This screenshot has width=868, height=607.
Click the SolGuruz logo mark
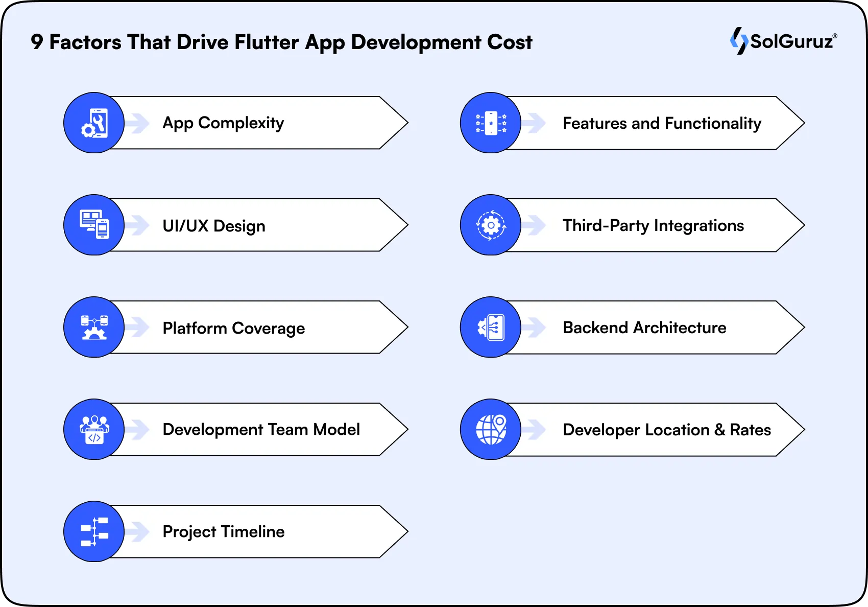(739, 41)
